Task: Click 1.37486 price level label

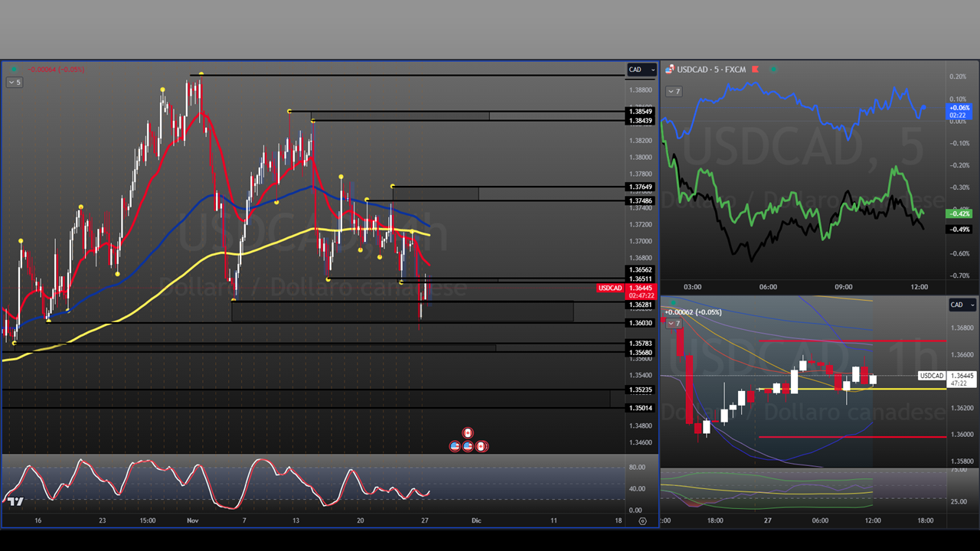Action: coord(640,201)
